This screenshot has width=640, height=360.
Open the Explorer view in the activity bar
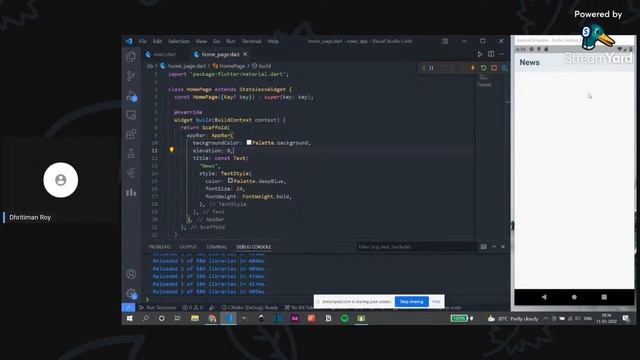pos(131,56)
